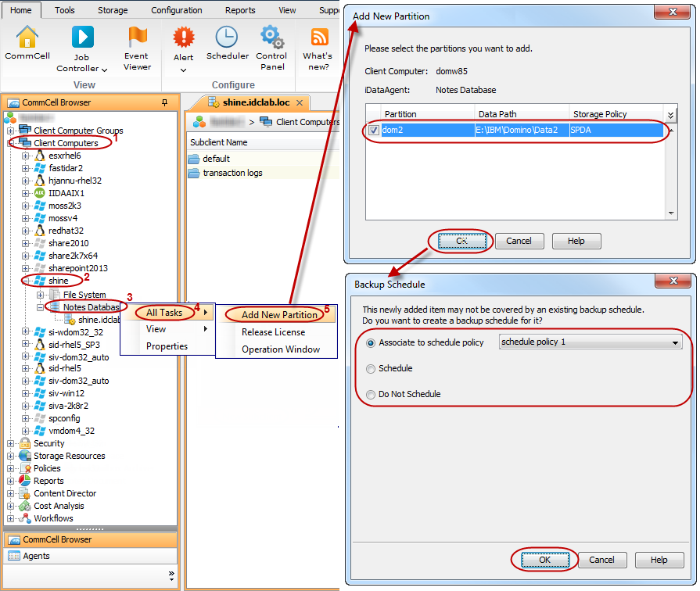Click the partition list scrollbar down arrow
The height and width of the screenshot is (591, 700).
pos(671,213)
